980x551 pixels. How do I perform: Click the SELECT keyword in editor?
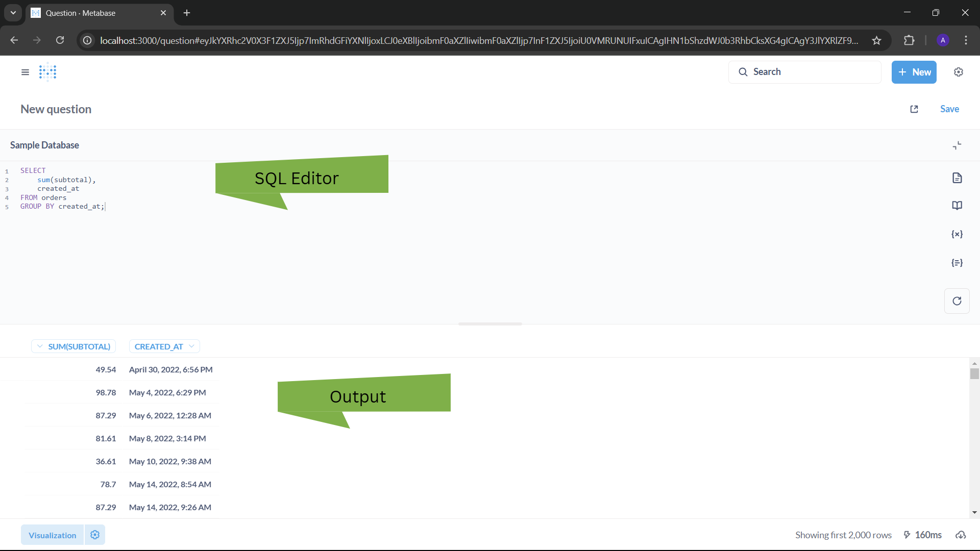click(x=33, y=170)
